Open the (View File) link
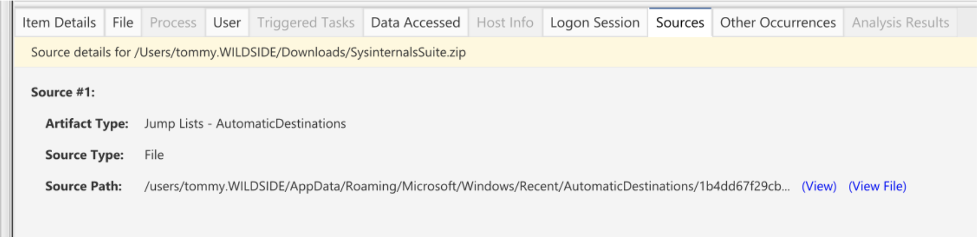Screen dimensions: 980x241 (x=877, y=186)
